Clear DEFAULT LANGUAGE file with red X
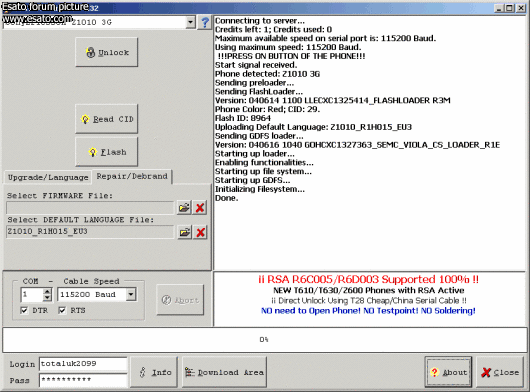 pyautogui.click(x=200, y=232)
